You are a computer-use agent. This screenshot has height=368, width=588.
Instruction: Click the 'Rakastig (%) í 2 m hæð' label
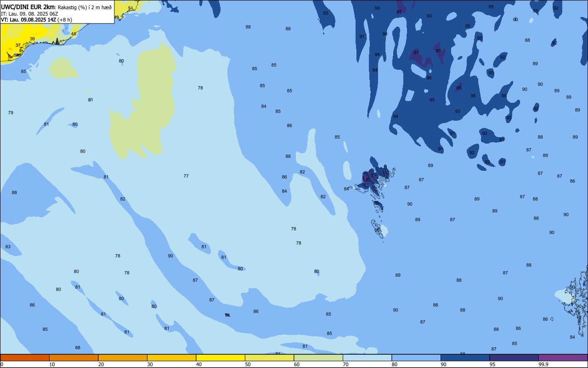[85, 7]
